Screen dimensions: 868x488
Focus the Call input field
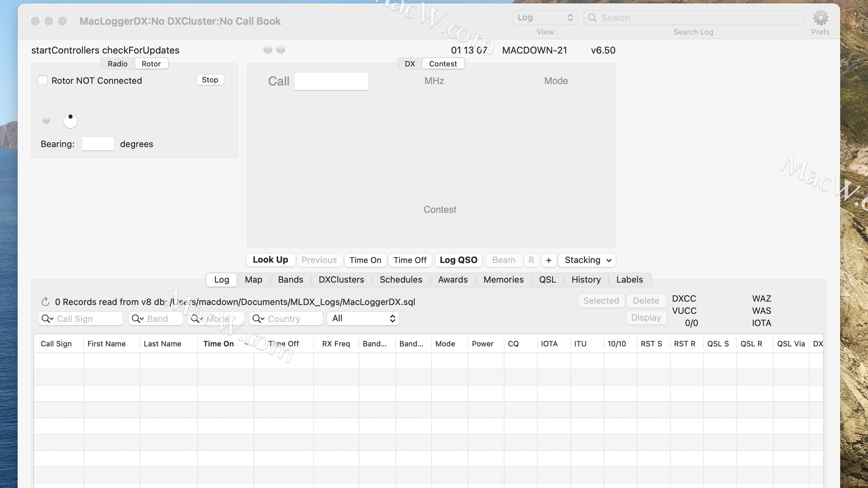pos(331,81)
